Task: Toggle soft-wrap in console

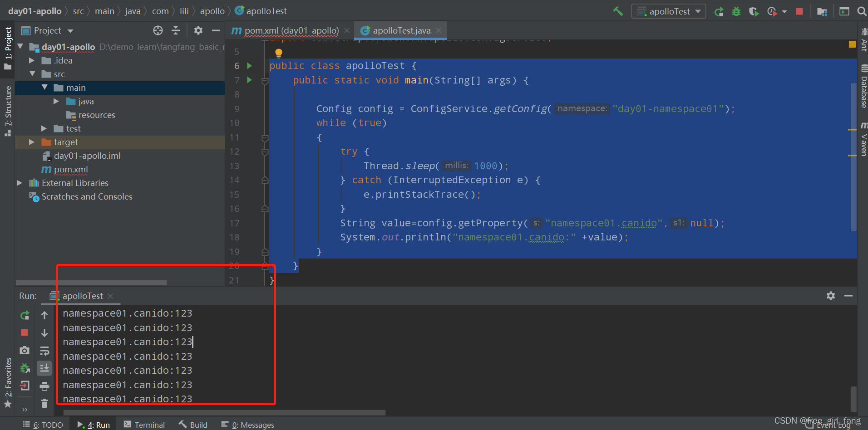Action: click(x=44, y=351)
